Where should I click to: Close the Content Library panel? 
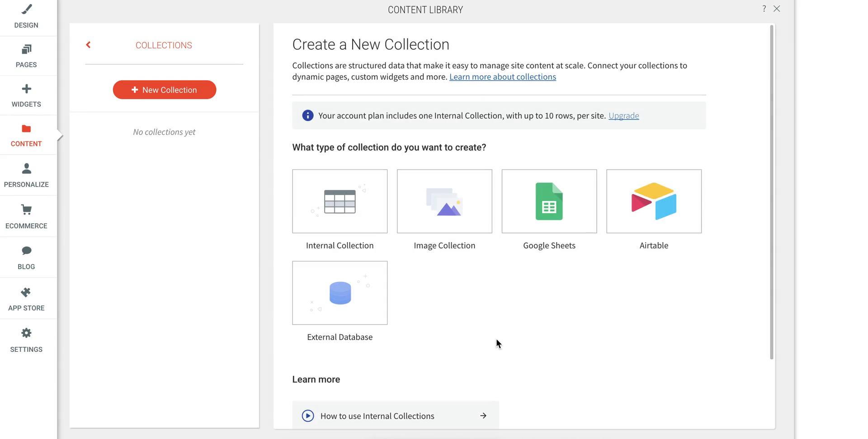tap(777, 9)
